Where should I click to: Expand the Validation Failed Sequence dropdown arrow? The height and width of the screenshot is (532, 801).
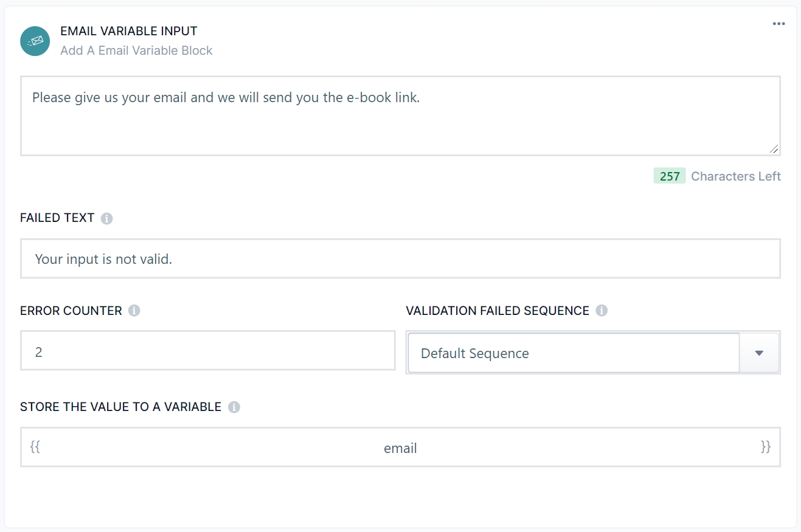pos(759,353)
